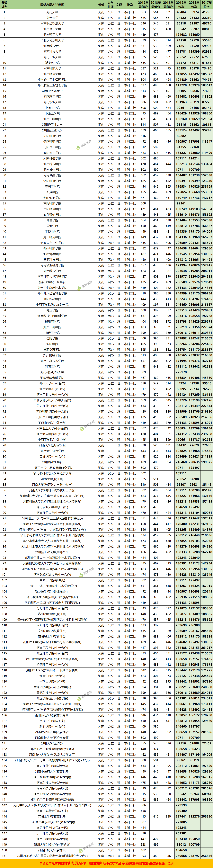Select 河南农业大学 in row 17
The width and height of the screenshot is (213, 868).
[x=52, y=102]
